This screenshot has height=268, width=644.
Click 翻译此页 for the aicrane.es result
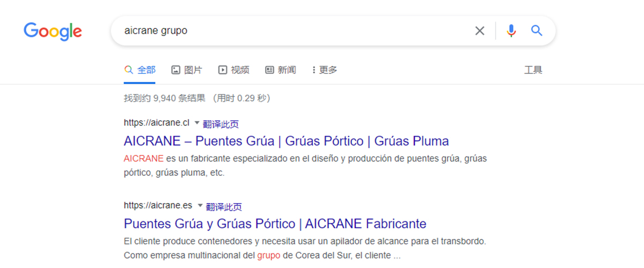click(x=224, y=206)
